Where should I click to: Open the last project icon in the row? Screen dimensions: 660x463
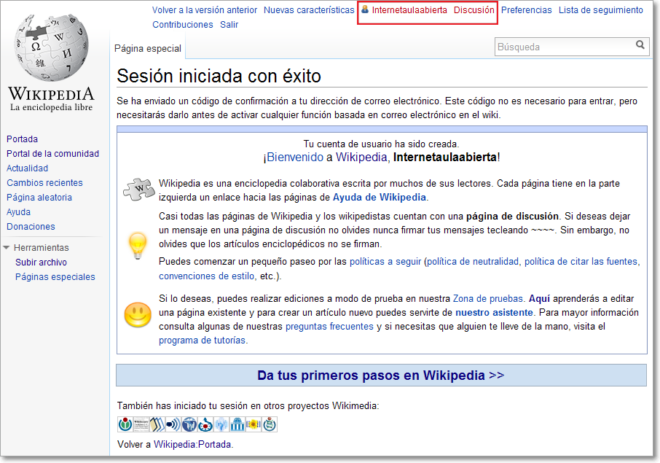269,424
